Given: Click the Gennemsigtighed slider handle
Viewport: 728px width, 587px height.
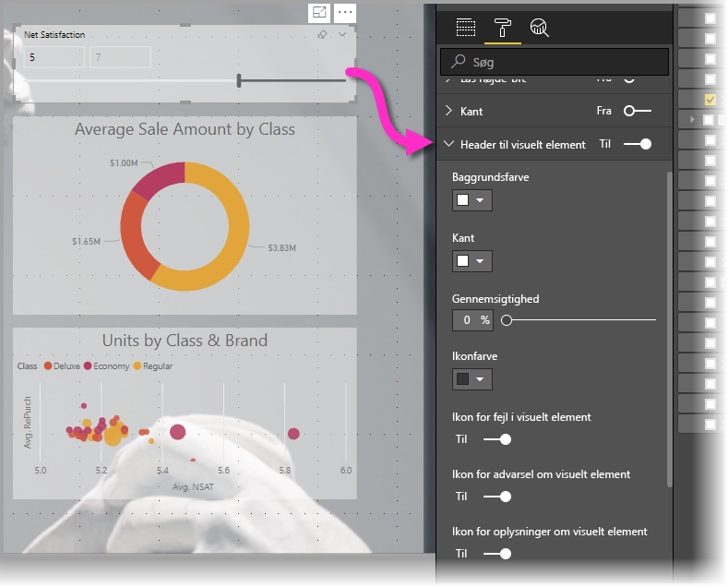Looking at the screenshot, I should pos(507,320).
